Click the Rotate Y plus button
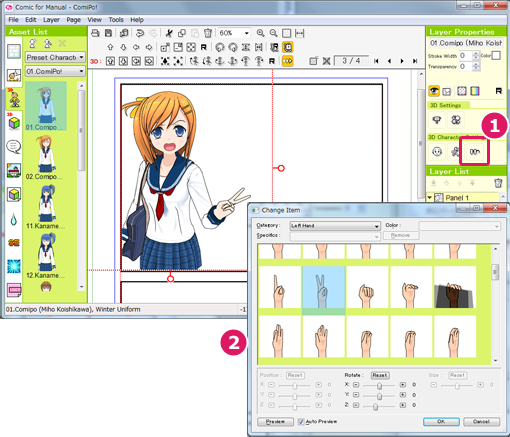510x437 pixels. click(403, 395)
